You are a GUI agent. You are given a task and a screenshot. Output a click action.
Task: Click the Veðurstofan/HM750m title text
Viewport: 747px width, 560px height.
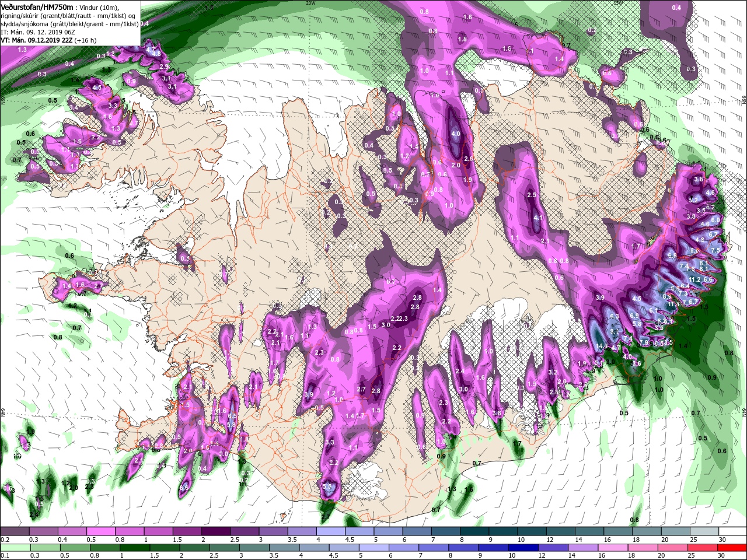pyautogui.click(x=37, y=7)
